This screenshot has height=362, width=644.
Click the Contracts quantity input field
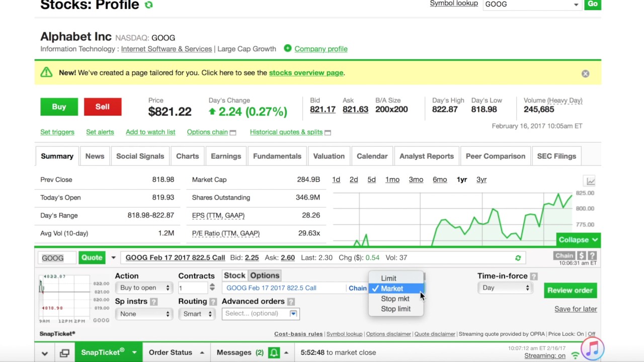[x=193, y=288]
